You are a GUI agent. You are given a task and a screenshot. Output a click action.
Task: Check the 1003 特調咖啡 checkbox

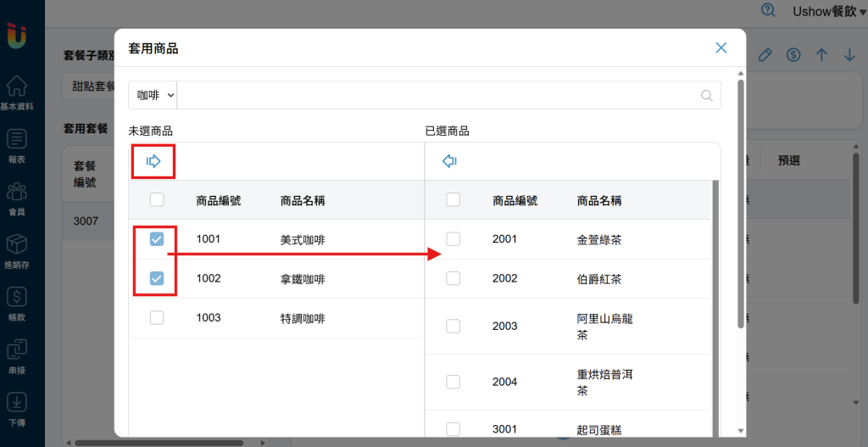157,317
